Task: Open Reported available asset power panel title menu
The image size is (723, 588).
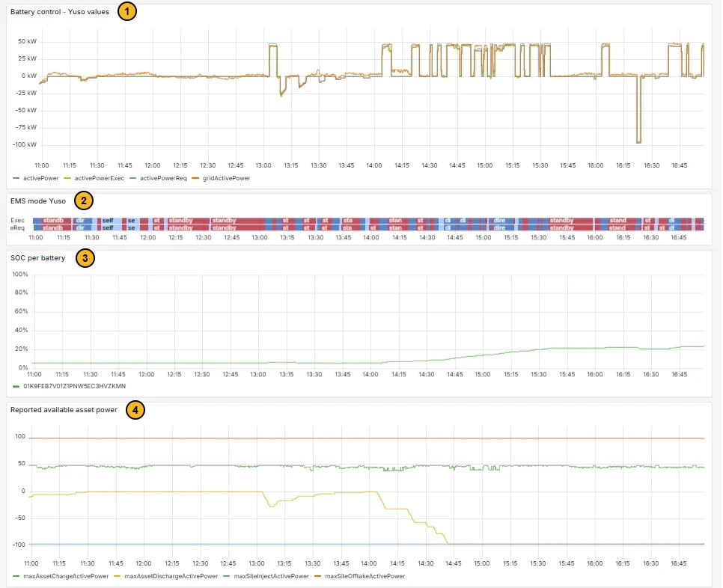Action: 64,410
